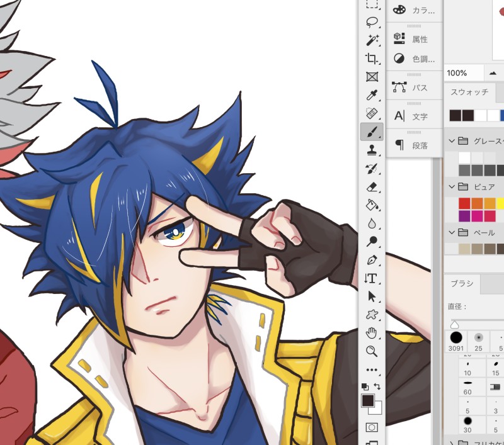Open the Edit Toolbar three-dots menu
This screenshot has height=445, width=504.
pos(372,370)
